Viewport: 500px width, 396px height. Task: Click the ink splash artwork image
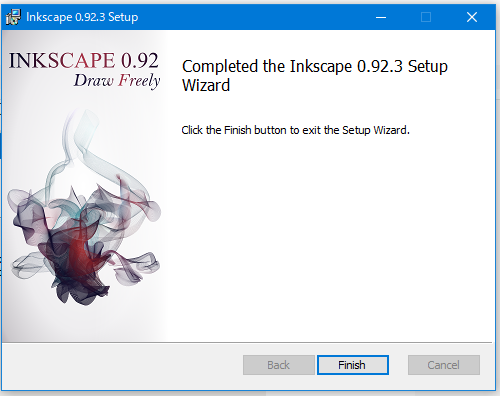coord(84,207)
